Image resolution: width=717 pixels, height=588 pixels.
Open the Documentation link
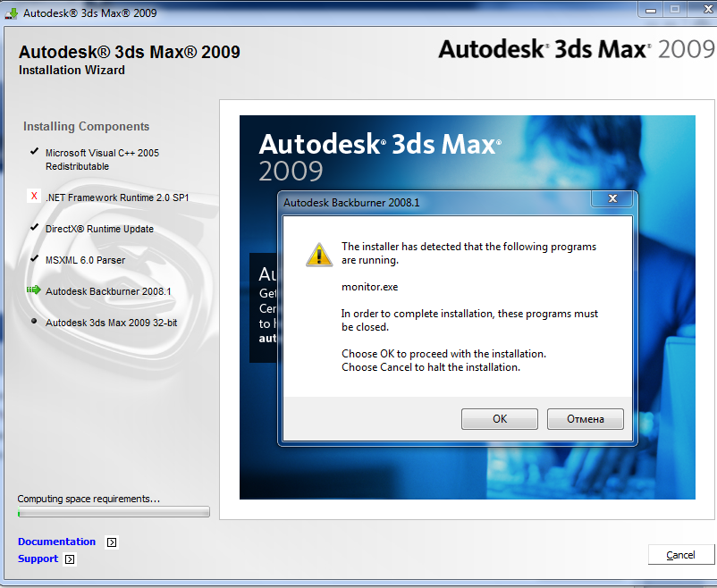(56, 542)
